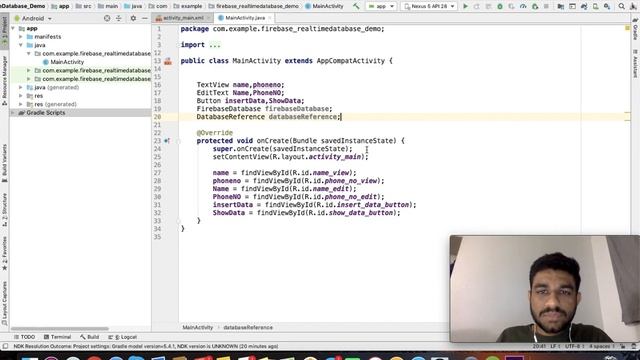Screen dimensions: 640x360
Task: Click the webcam video overlay thumbnail
Action: tap(544, 288)
